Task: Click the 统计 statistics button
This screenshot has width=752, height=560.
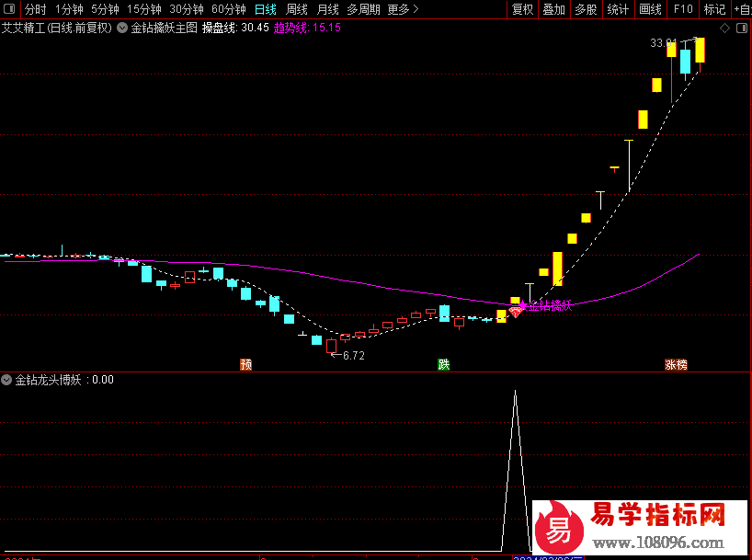Action: pyautogui.click(x=618, y=9)
